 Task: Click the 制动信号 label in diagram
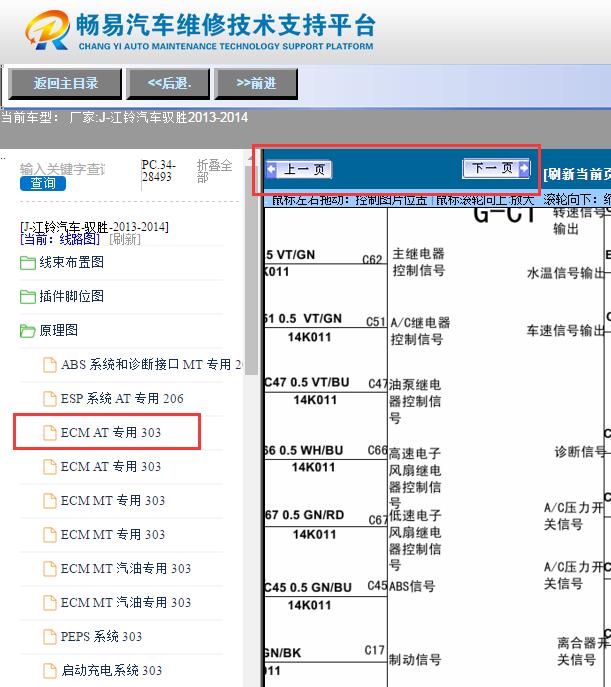(x=415, y=659)
